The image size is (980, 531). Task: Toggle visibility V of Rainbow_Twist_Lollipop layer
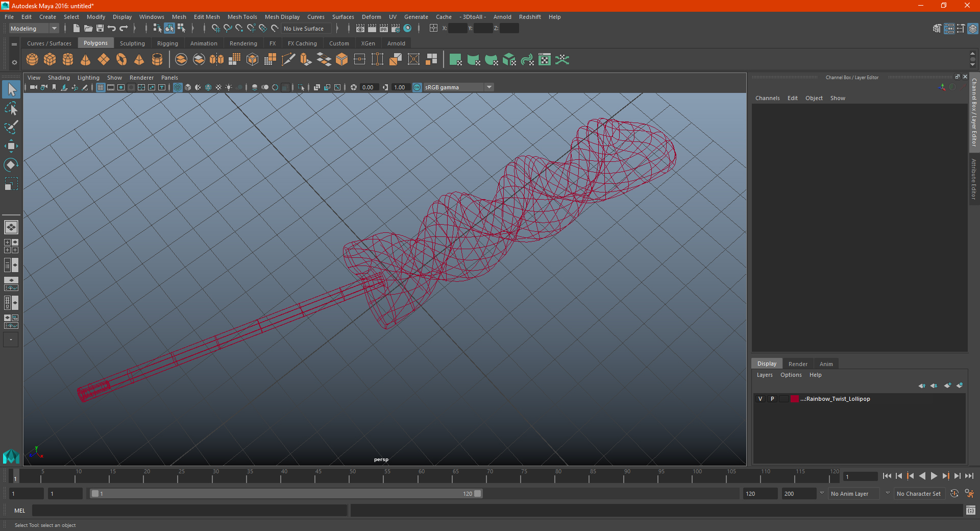(x=760, y=399)
